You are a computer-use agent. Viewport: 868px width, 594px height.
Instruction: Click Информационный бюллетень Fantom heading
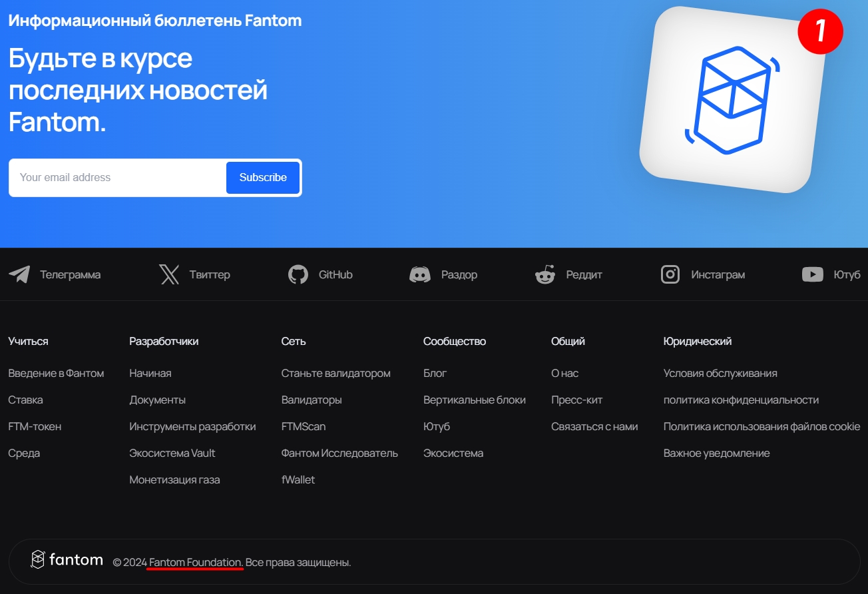[x=155, y=21]
